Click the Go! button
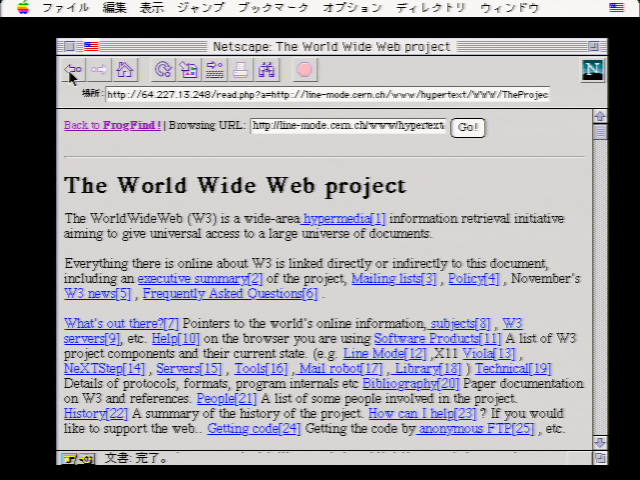The height and width of the screenshot is (480, 640). coord(468,128)
